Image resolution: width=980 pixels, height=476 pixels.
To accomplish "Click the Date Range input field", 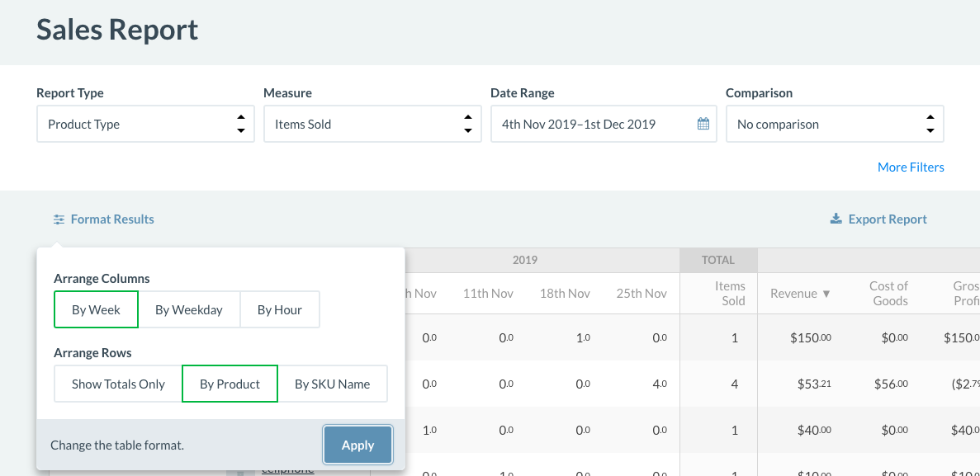I will tap(594, 125).
